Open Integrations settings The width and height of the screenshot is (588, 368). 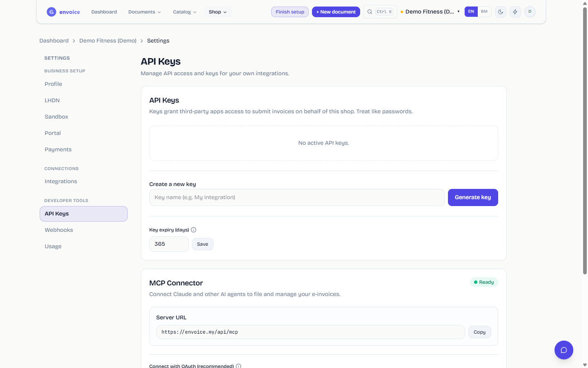[84, 182]
